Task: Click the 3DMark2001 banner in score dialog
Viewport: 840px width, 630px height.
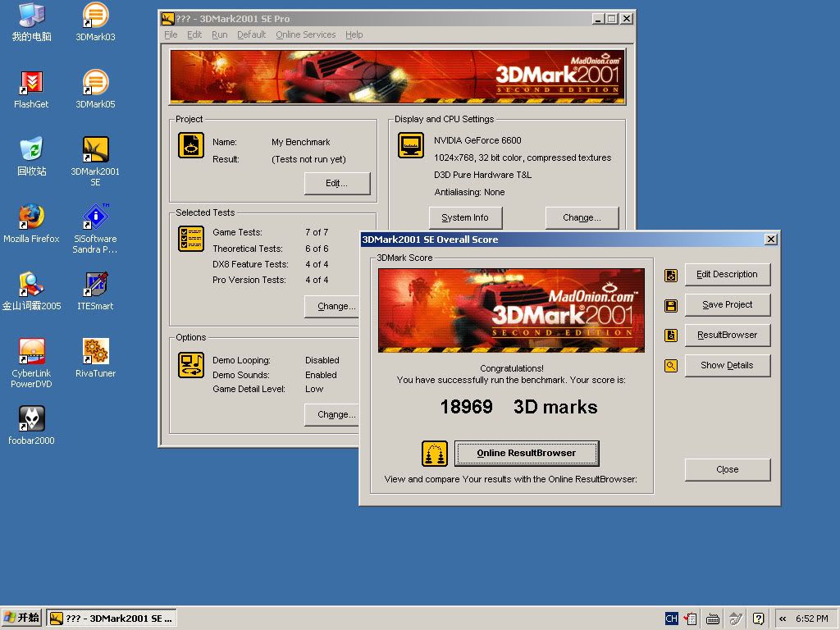Action: 511,310
